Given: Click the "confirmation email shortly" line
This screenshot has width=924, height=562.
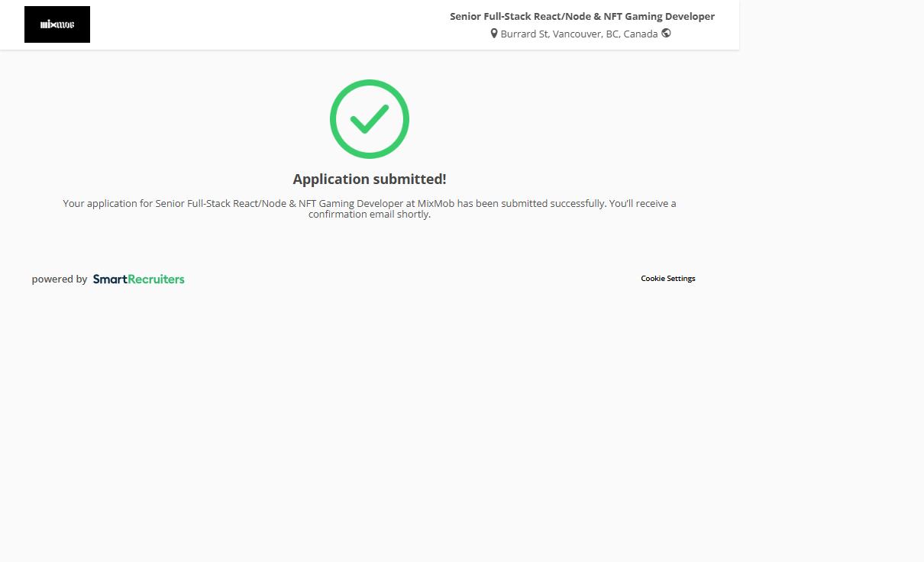Looking at the screenshot, I should point(370,215).
